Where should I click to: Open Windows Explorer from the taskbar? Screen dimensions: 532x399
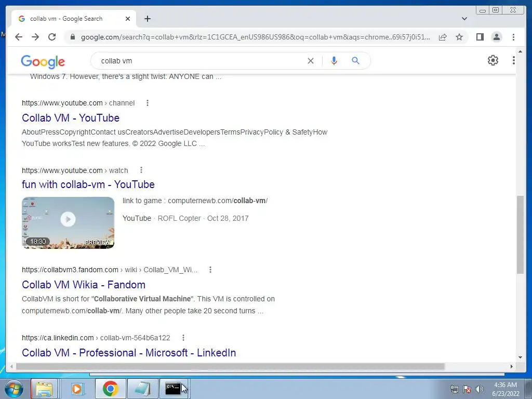click(x=45, y=389)
